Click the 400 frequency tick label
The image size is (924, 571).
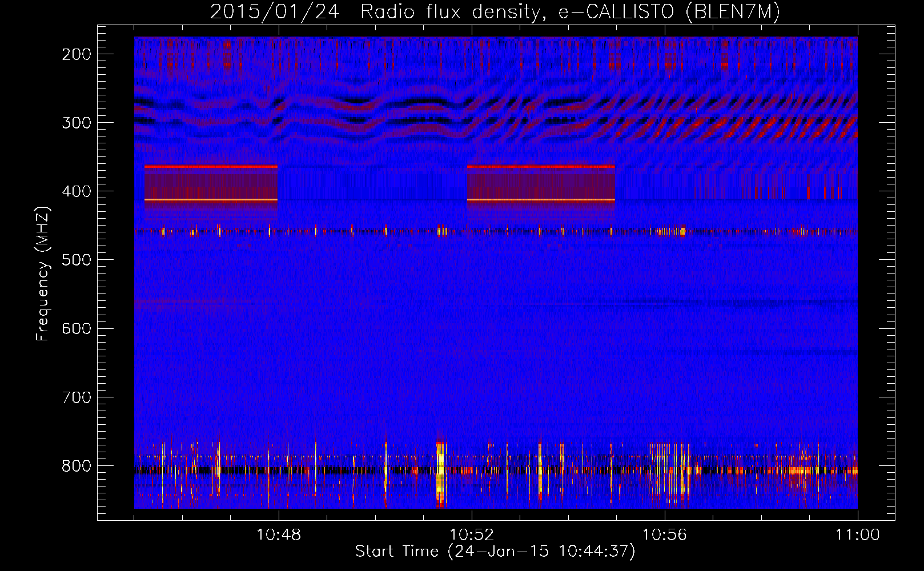tap(77, 191)
